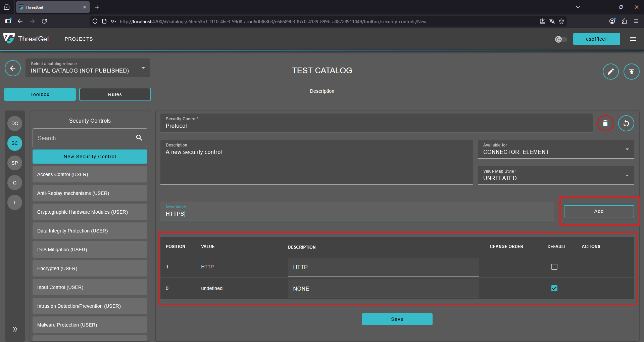Add the HTTPS value using the Add button
The image size is (644, 342).
599,211
